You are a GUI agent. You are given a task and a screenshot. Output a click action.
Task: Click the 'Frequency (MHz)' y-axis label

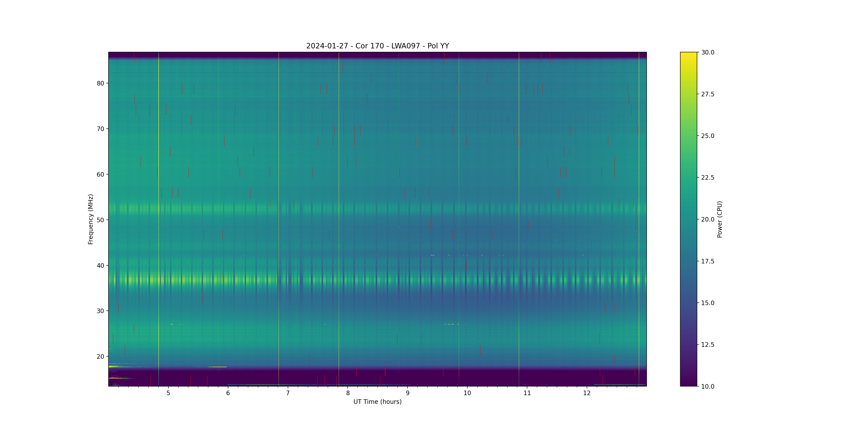[90, 219]
